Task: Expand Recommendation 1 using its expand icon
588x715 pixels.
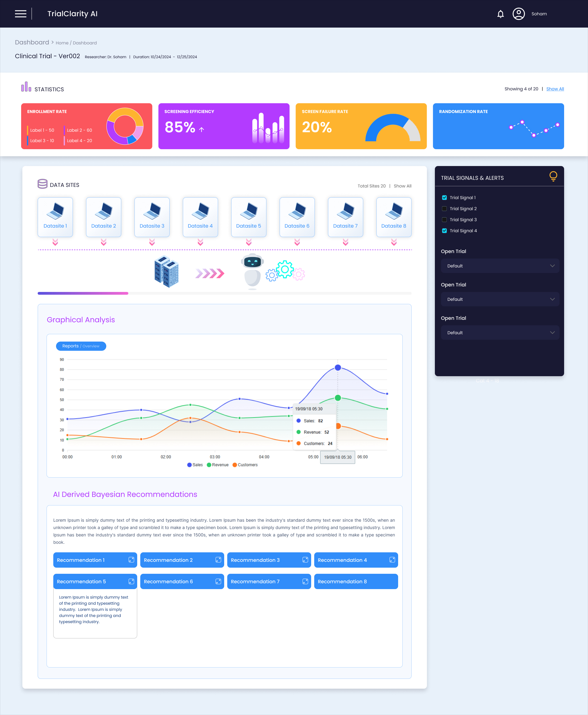Action: (131, 560)
